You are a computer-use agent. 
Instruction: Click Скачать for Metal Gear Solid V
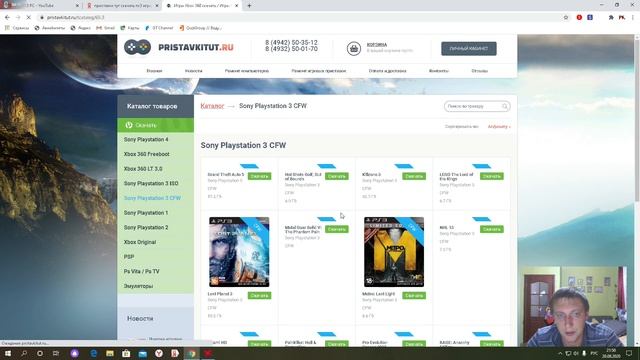pos(337,229)
